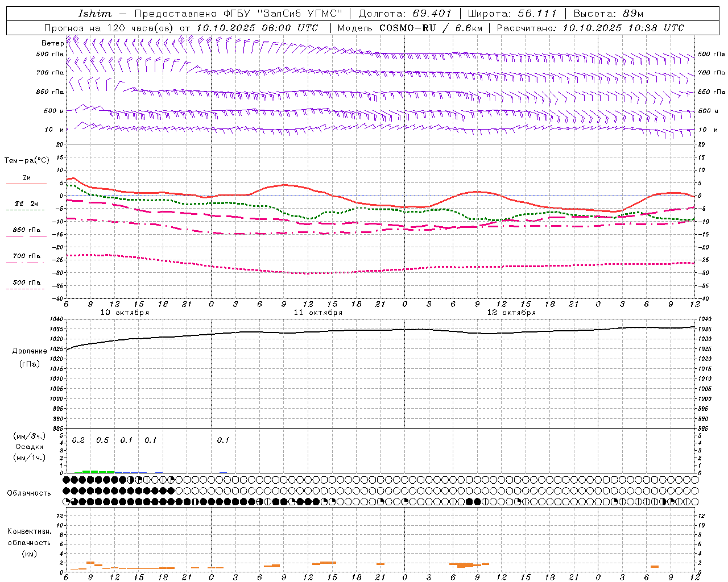The width and height of the screenshot is (728, 582).
Task: Click the "500 м" wind level label on the left
Action: pos(54,111)
